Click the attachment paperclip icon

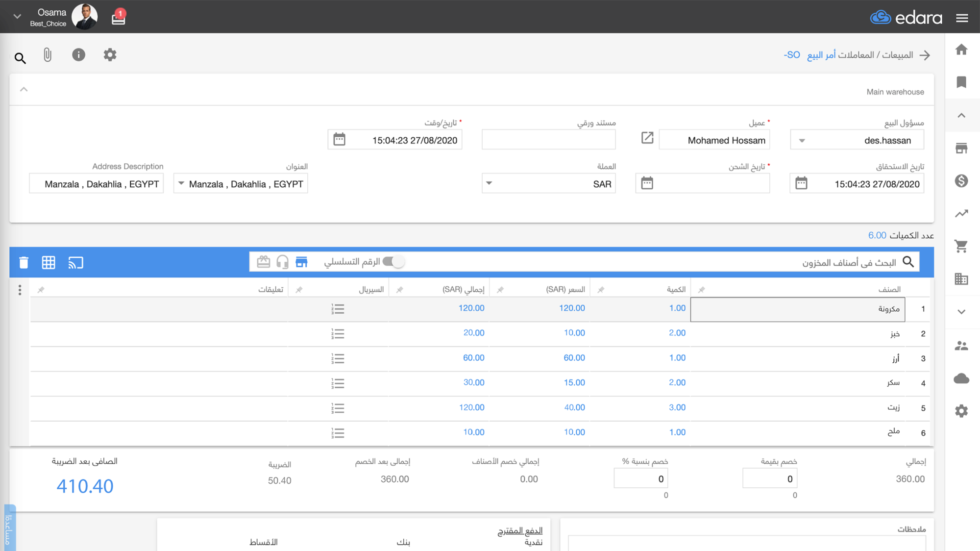pos(48,55)
